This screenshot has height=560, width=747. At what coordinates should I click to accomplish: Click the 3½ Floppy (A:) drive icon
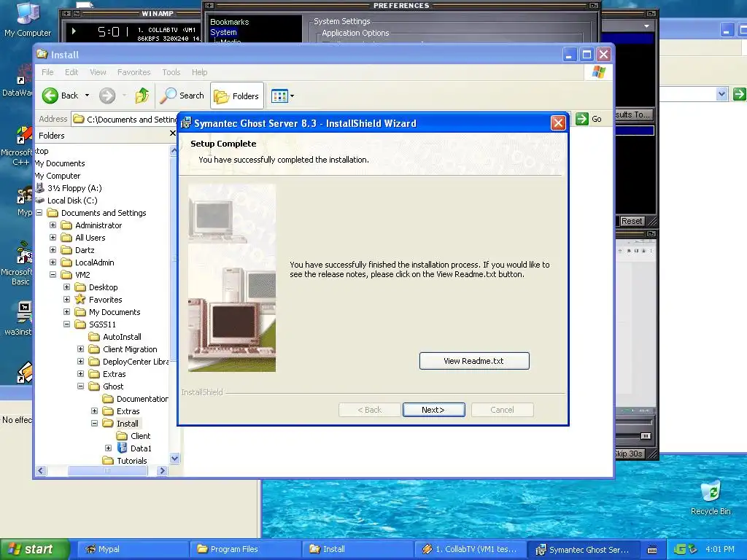pyautogui.click(x=40, y=188)
